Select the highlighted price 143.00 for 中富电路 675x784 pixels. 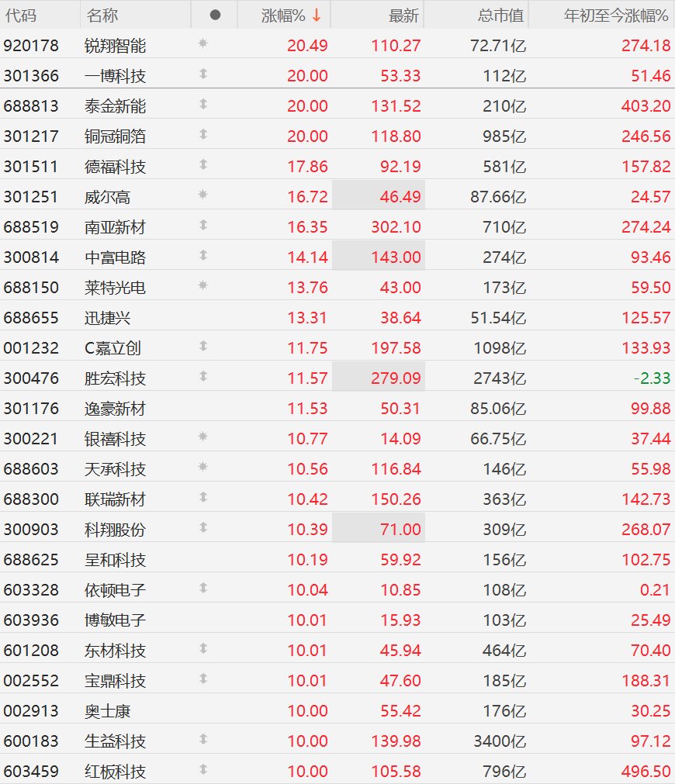pos(396,257)
